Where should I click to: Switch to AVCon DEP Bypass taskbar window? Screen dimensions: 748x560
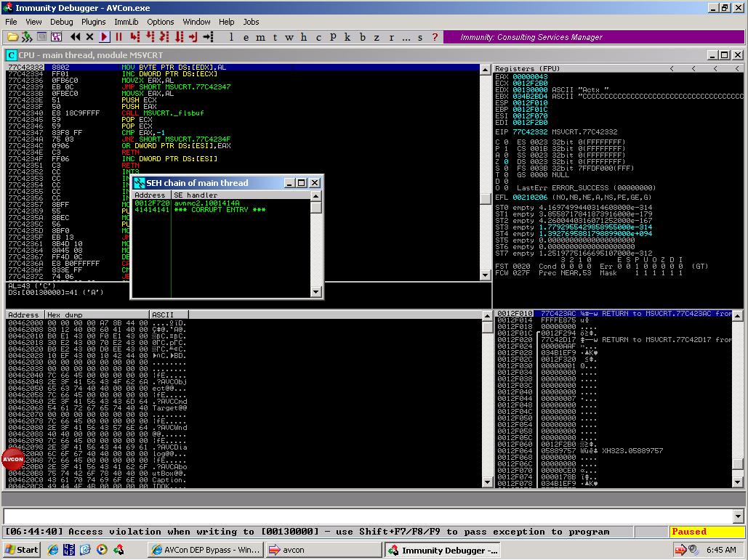(204, 550)
